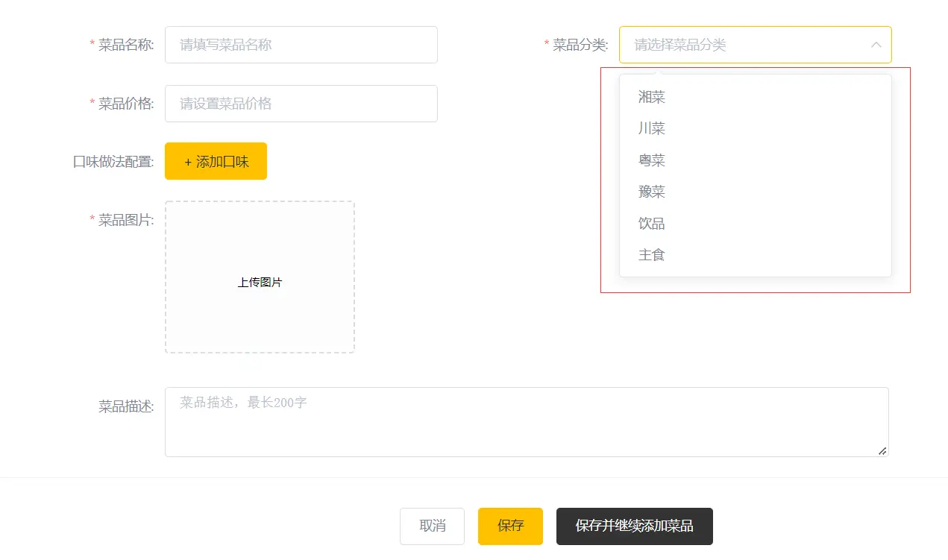This screenshot has width=948, height=560.
Task: Click the yellow 保存 button
Action: [x=510, y=526]
